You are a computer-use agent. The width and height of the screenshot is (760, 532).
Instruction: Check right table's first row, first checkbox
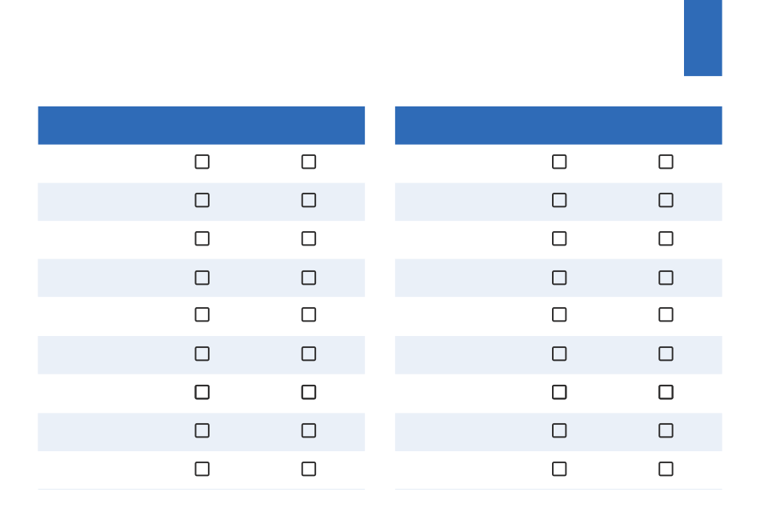pyautogui.click(x=559, y=162)
